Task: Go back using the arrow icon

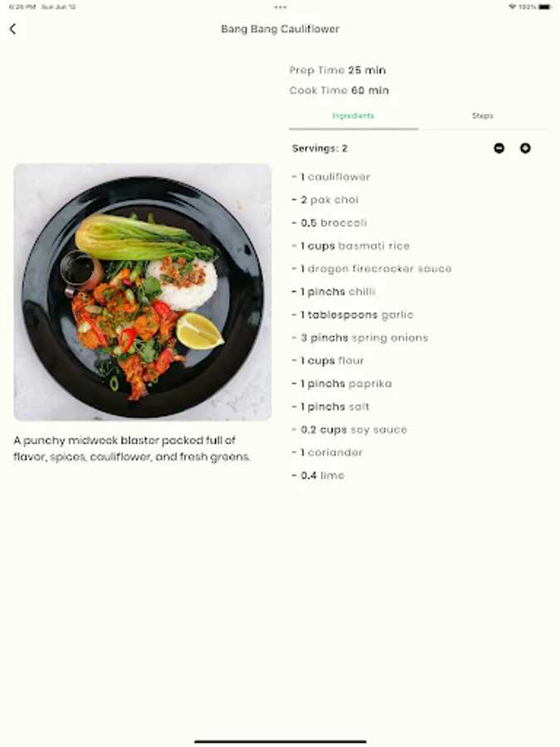Action: tap(12, 29)
